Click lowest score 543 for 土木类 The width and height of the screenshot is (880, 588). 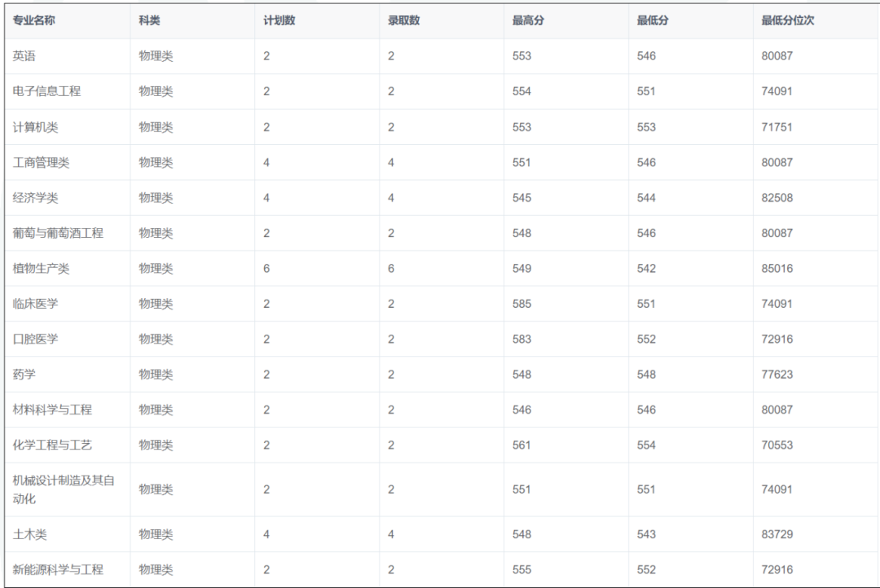(646, 534)
